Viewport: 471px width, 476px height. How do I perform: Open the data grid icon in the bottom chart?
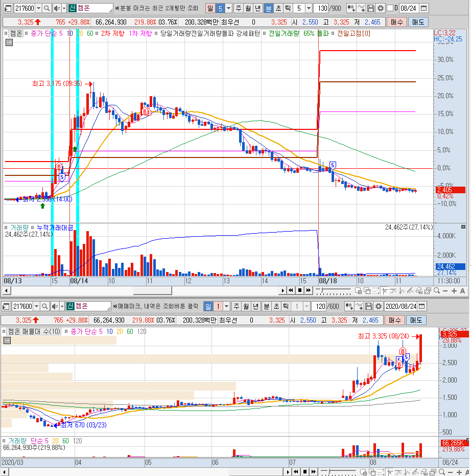point(7,341)
